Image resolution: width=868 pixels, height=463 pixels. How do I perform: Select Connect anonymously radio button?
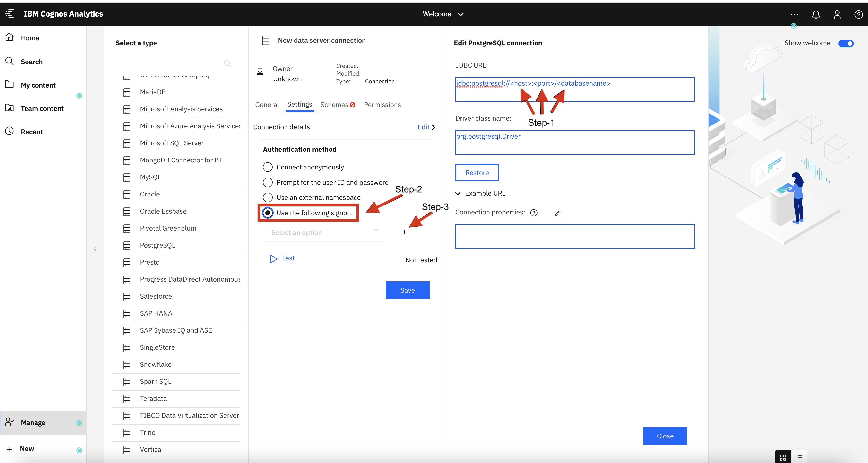coord(268,167)
